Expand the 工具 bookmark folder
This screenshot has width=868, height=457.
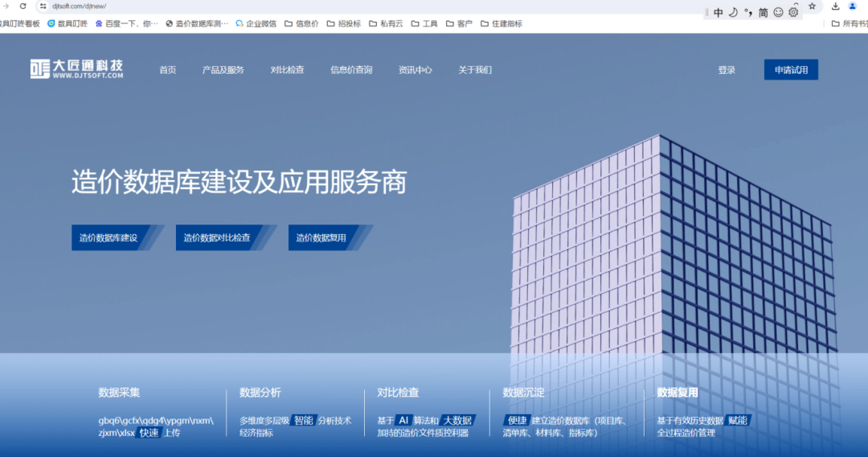click(424, 24)
